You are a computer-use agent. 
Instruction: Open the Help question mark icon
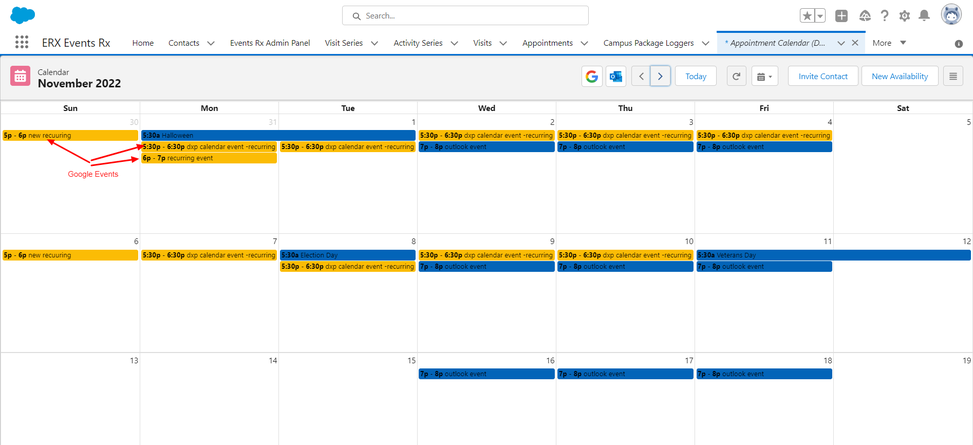coord(884,16)
